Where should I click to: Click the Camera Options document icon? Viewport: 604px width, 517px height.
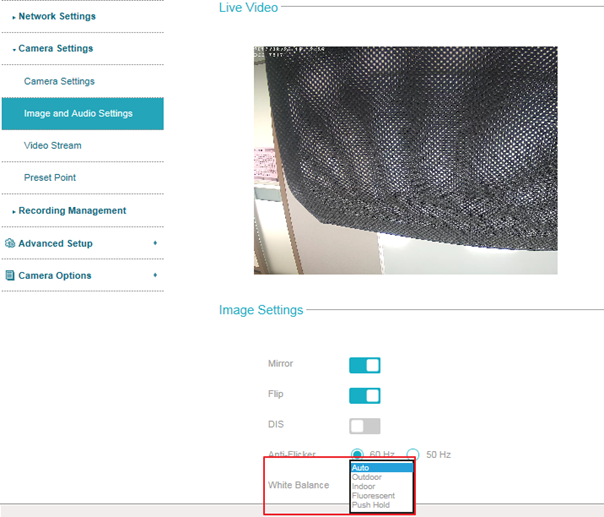pos(10,275)
